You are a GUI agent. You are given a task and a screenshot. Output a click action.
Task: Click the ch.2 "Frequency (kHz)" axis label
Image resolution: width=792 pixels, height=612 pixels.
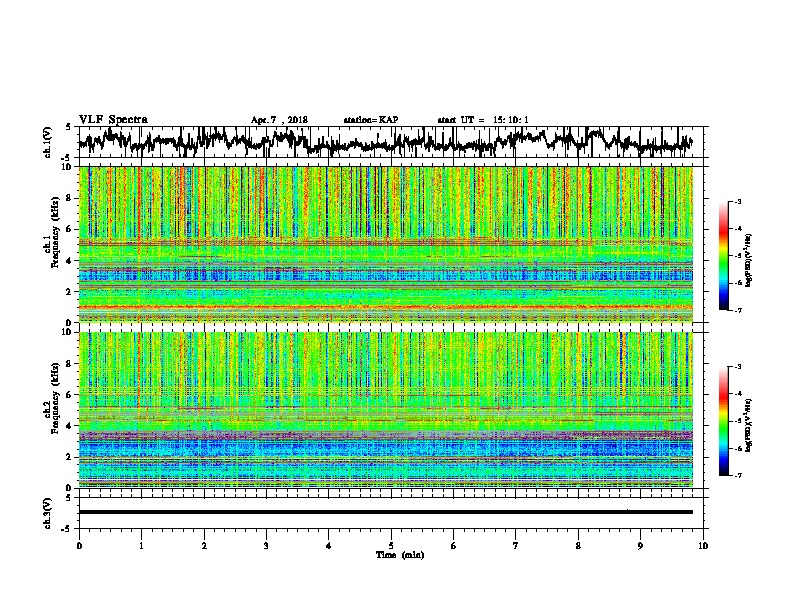point(55,398)
